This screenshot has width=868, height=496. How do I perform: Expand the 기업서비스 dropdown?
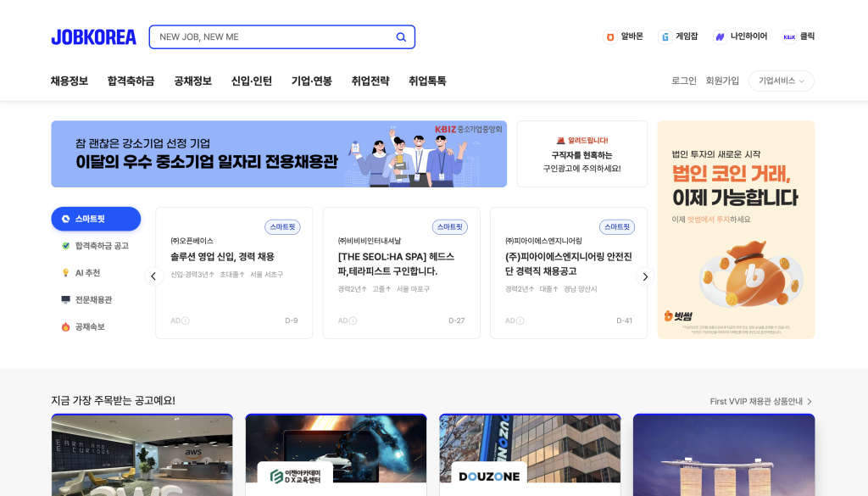[x=780, y=81]
